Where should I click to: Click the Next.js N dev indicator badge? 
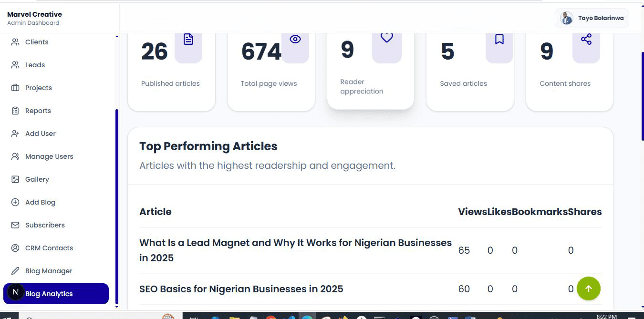coord(15,292)
